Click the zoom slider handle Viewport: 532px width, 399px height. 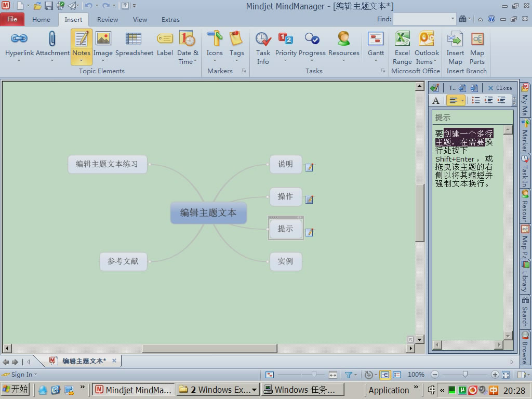click(465, 374)
